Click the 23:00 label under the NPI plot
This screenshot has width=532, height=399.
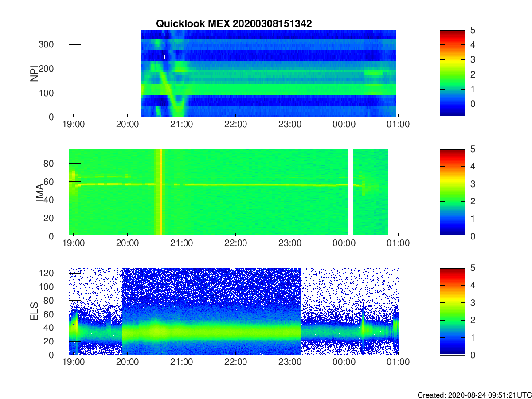(290, 125)
